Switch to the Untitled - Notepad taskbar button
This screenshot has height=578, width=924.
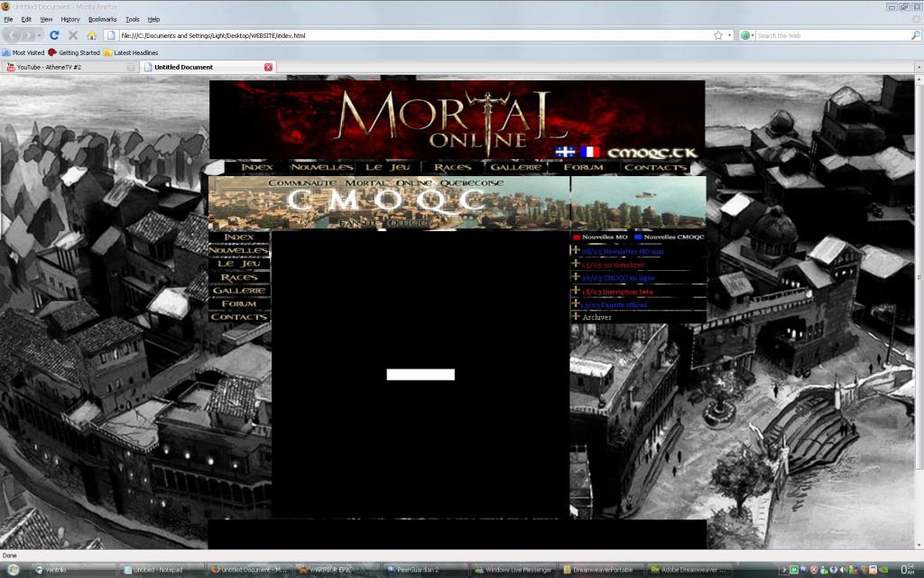click(x=162, y=570)
